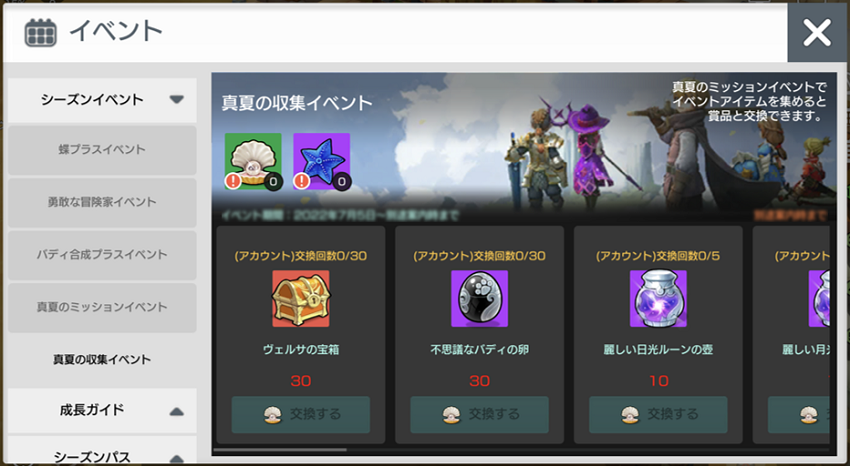This screenshot has width=850, height=466.
Task: Click the horizontal scrollbar below reward cards
Action: tap(280, 450)
